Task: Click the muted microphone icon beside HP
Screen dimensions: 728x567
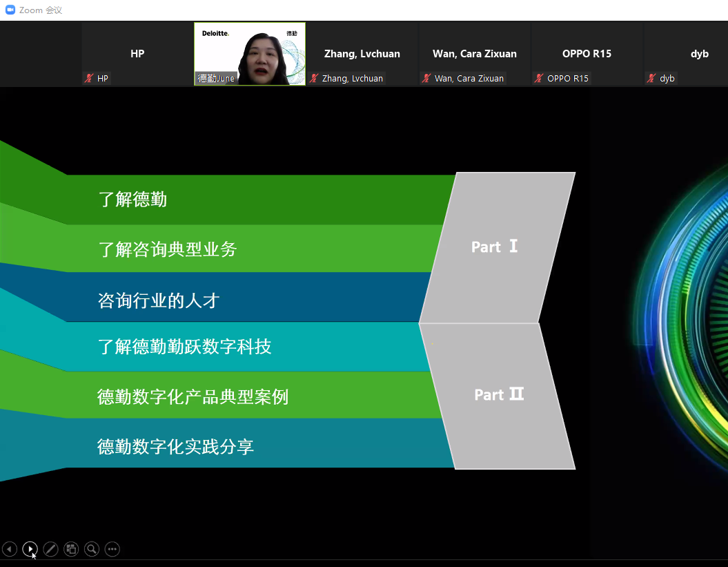Action: click(89, 79)
